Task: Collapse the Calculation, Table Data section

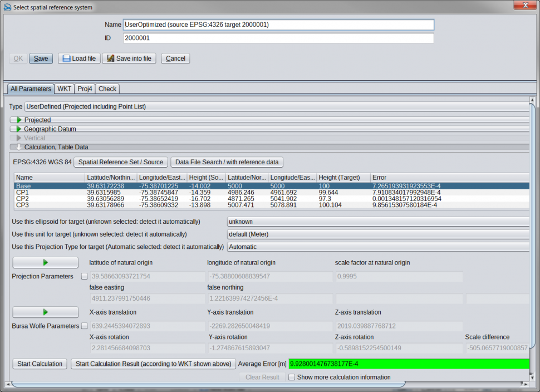Action: (x=18, y=147)
